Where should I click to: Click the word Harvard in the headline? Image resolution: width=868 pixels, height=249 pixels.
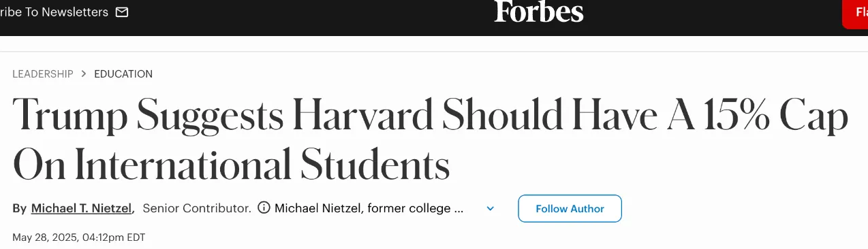(362, 116)
